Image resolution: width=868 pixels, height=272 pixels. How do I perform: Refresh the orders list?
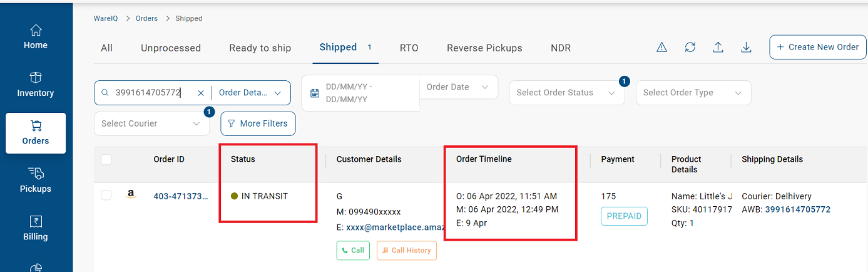[690, 47]
